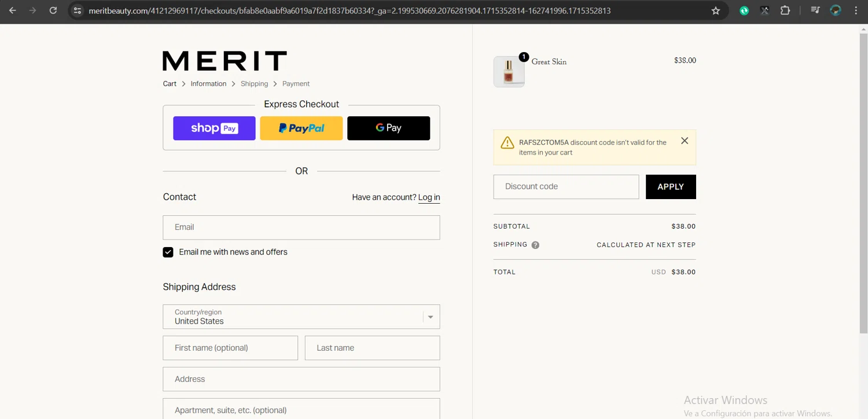Screen dimensions: 868x419
Task: Apply the discount code with APPLY button
Action: [671, 187]
